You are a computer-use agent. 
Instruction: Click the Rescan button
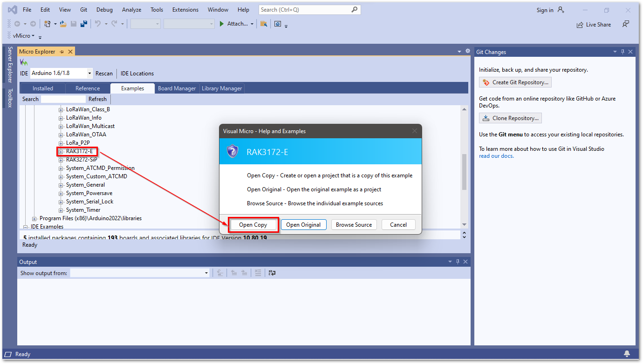tap(104, 74)
